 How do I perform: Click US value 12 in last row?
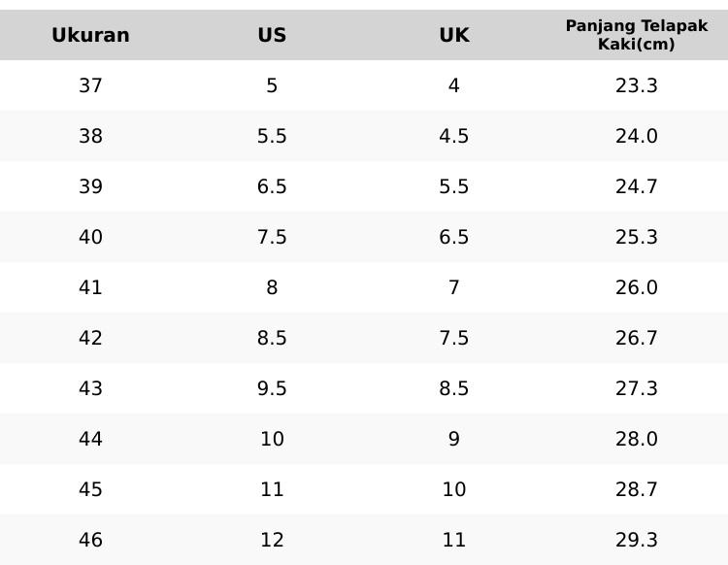click(272, 540)
